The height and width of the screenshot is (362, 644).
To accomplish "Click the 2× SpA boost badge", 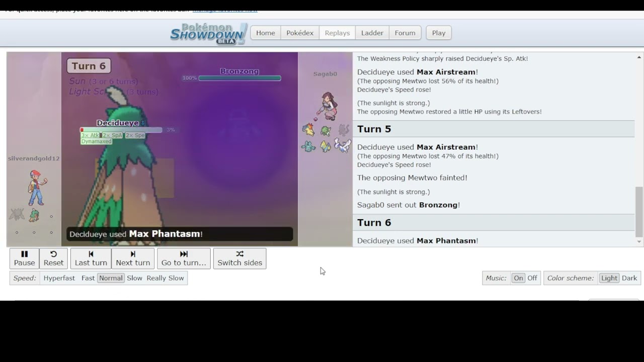I will click(113, 135).
